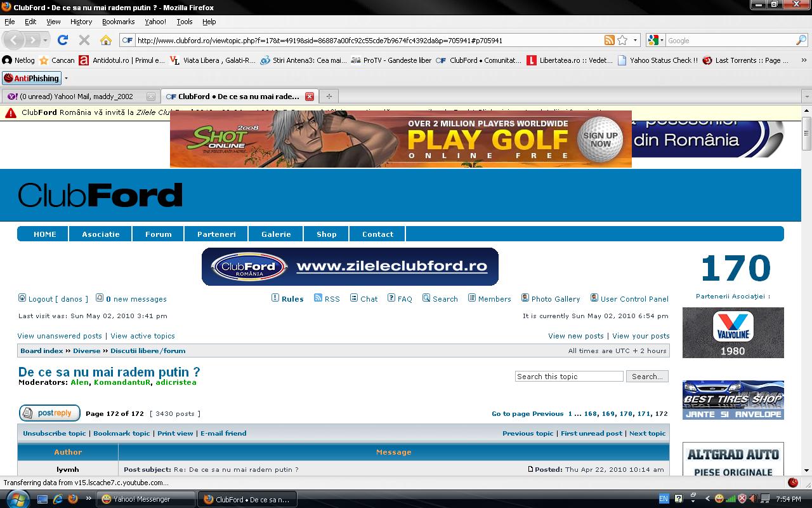Open a new tab with plus button

point(329,97)
